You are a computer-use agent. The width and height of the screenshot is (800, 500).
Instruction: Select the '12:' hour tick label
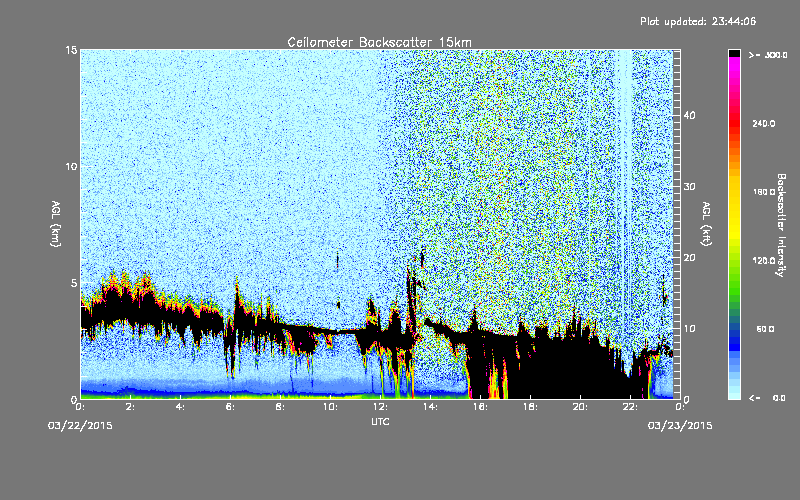click(381, 407)
